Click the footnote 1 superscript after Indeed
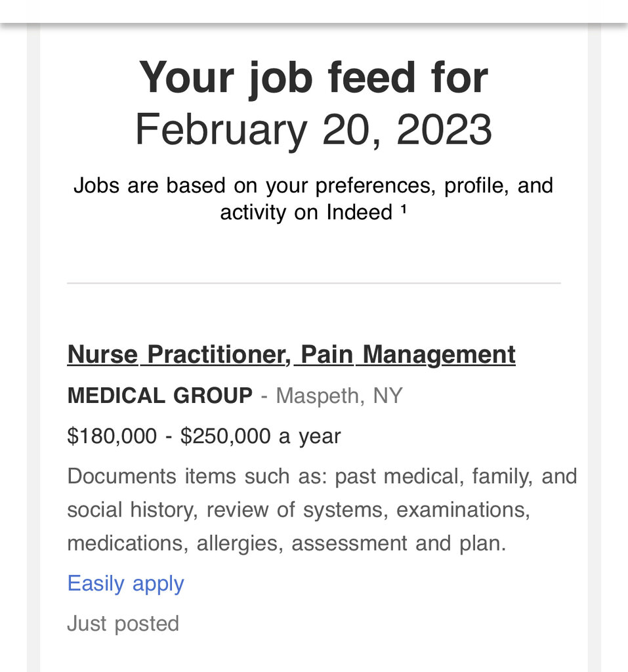 tap(403, 209)
